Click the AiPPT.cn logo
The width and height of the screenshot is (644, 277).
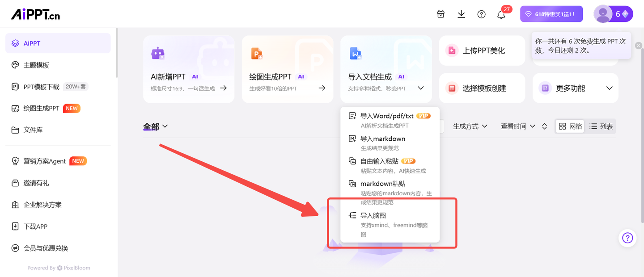coord(35,14)
